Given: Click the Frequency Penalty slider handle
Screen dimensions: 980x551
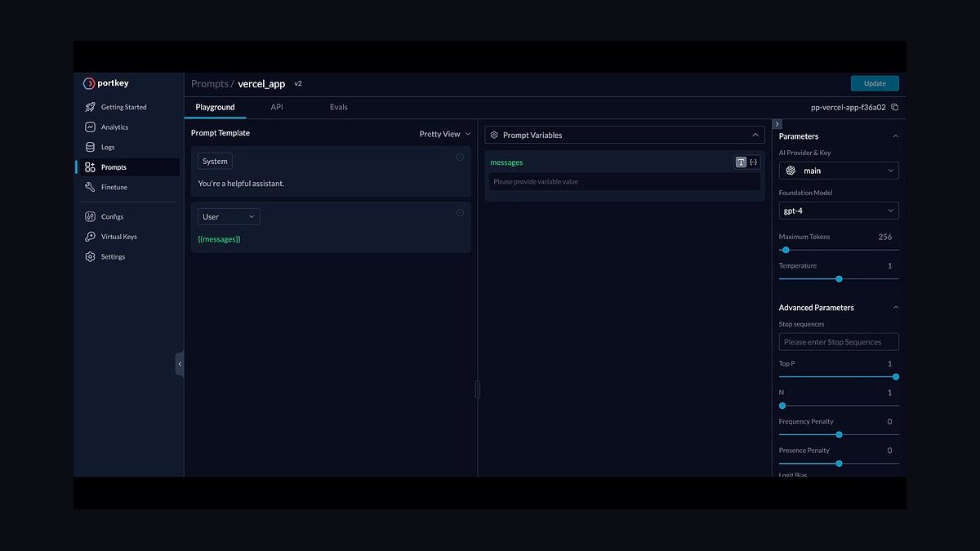Looking at the screenshot, I should 839,434.
